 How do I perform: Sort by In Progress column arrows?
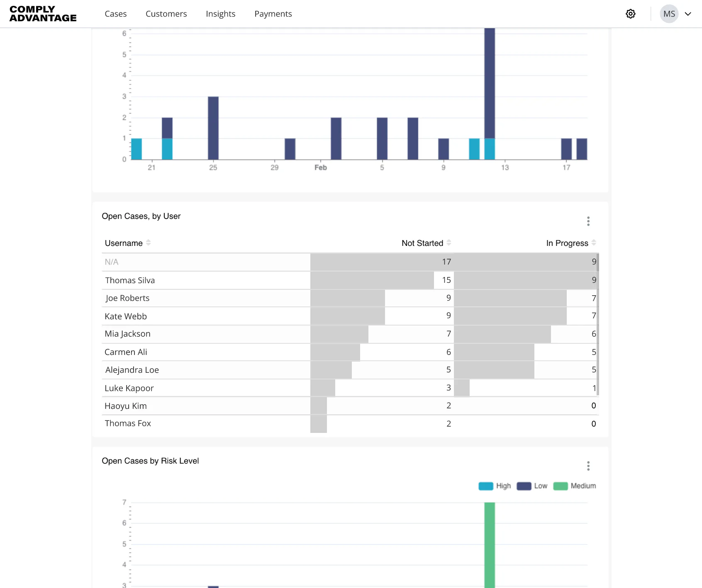point(594,243)
